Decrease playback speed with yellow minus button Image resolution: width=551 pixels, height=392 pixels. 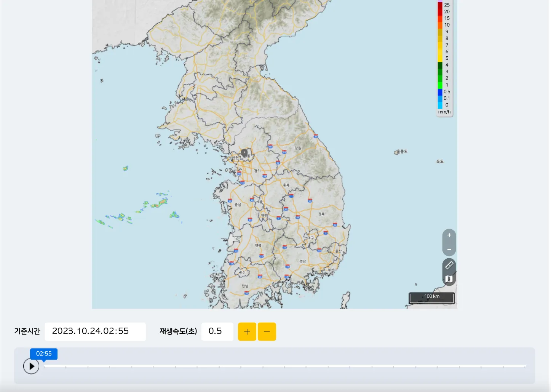[x=267, y=332]
